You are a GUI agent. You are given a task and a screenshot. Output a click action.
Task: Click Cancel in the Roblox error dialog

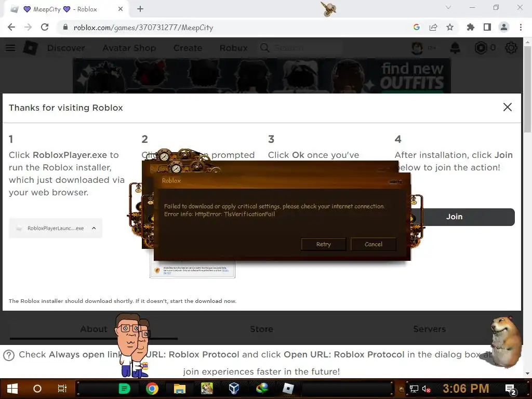373,244
